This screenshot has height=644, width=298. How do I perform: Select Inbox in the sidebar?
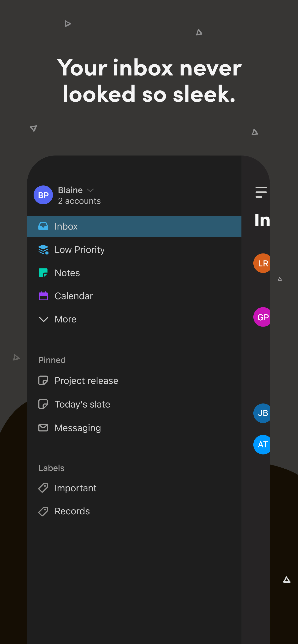pyautogui.click(x=66, y=226)
